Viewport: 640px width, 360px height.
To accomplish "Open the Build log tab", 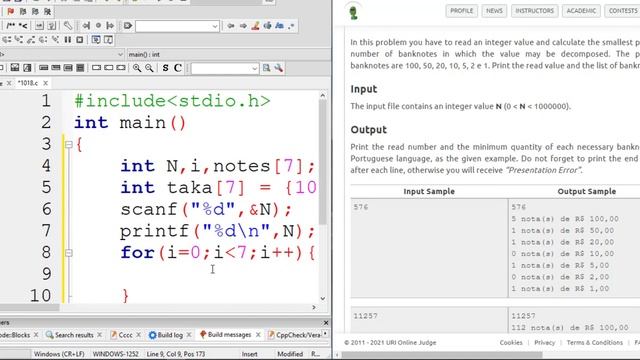I will coord(166,335).
